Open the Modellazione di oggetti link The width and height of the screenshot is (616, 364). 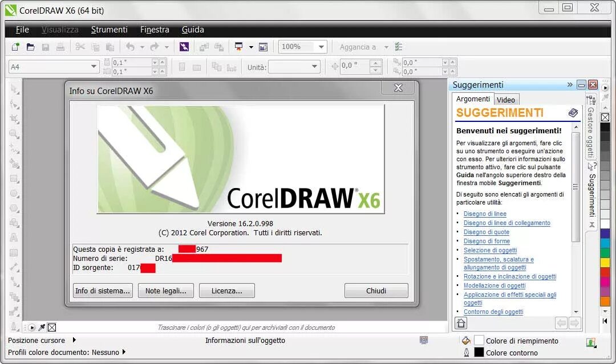click(494, 285)
